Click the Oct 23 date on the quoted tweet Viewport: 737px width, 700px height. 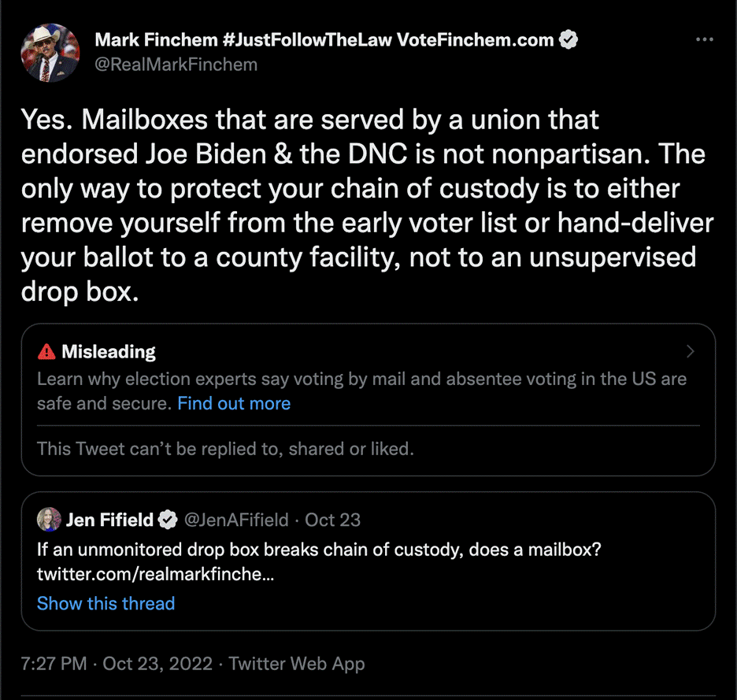[335, 520]
